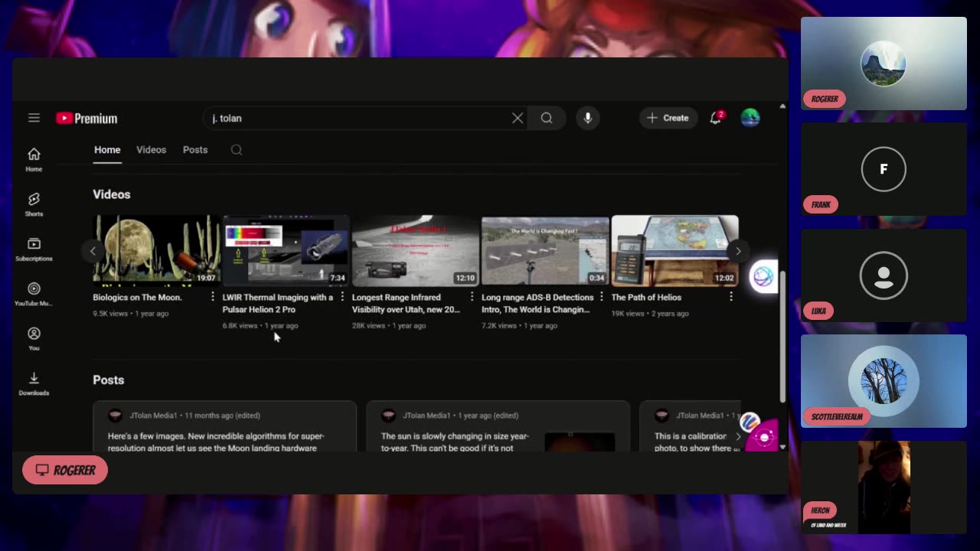Open the 11 months ago post by JTolan Media1
Screen dimensions: 980x551
point(224,426)
